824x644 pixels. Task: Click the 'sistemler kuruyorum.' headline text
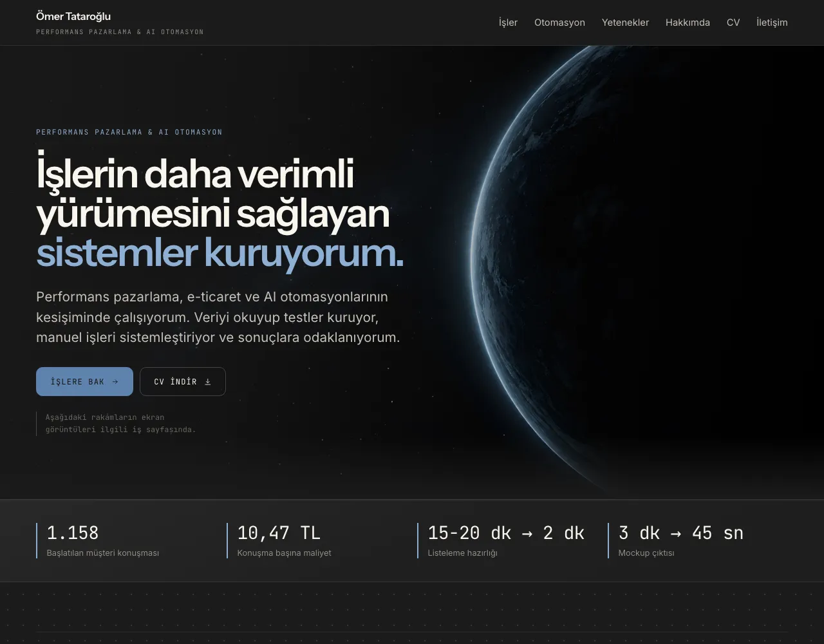click(220, 252)
